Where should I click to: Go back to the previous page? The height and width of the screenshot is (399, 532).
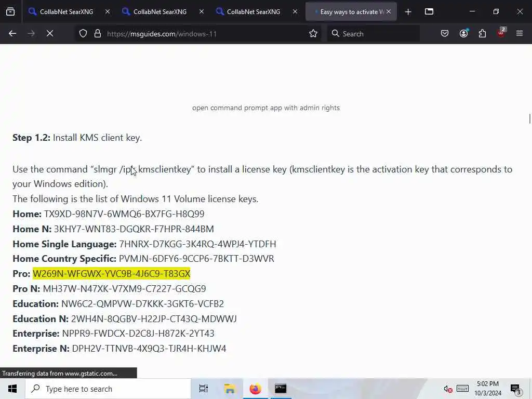click(x=12, y=34)
